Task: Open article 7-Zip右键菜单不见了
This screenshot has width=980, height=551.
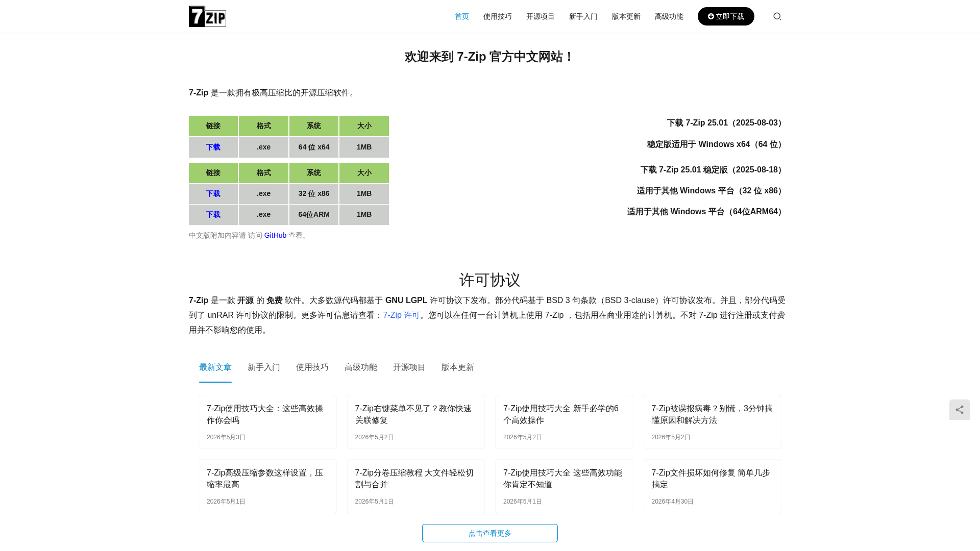Action: click(413, 414)
